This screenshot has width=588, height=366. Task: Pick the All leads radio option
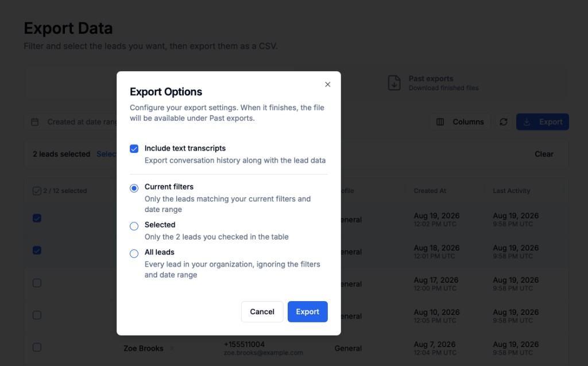tap(134, 253)
